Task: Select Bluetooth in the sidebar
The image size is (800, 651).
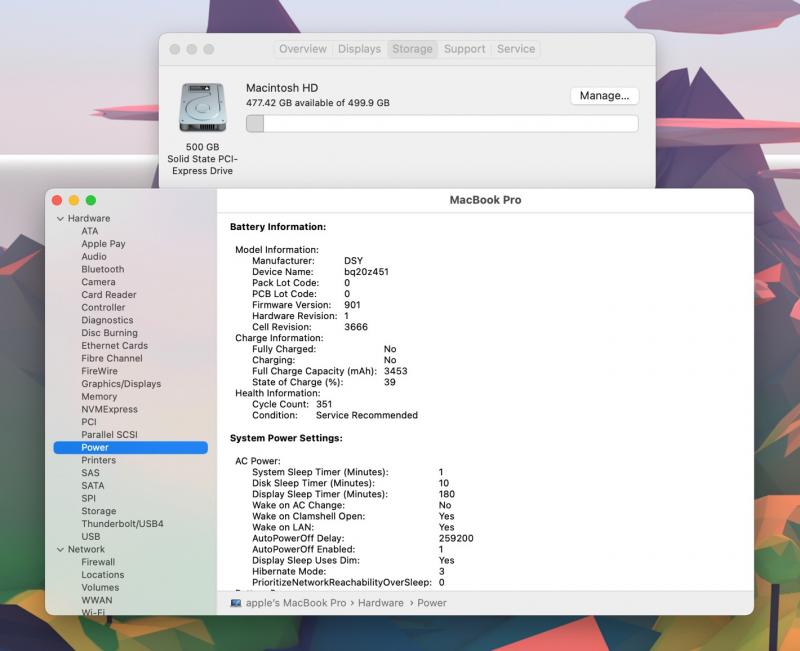Action: (x=103, y=269)
